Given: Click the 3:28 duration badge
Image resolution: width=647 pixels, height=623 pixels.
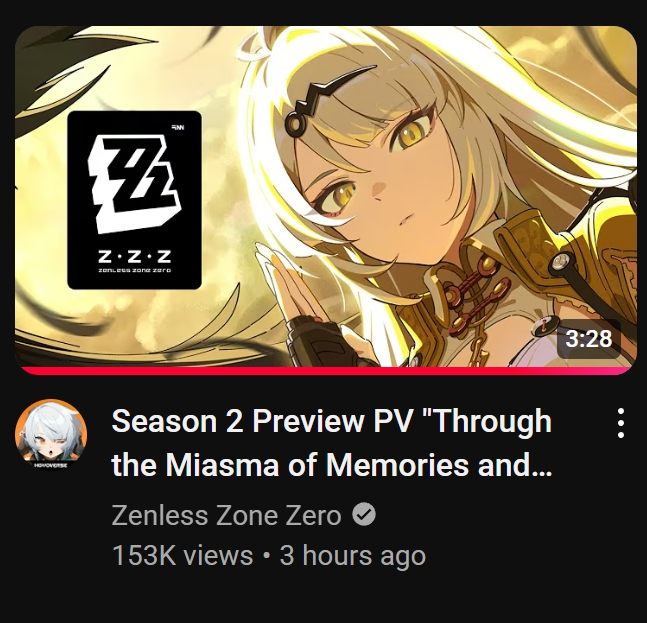Looking at the screenshot, I should pos(588,339).
